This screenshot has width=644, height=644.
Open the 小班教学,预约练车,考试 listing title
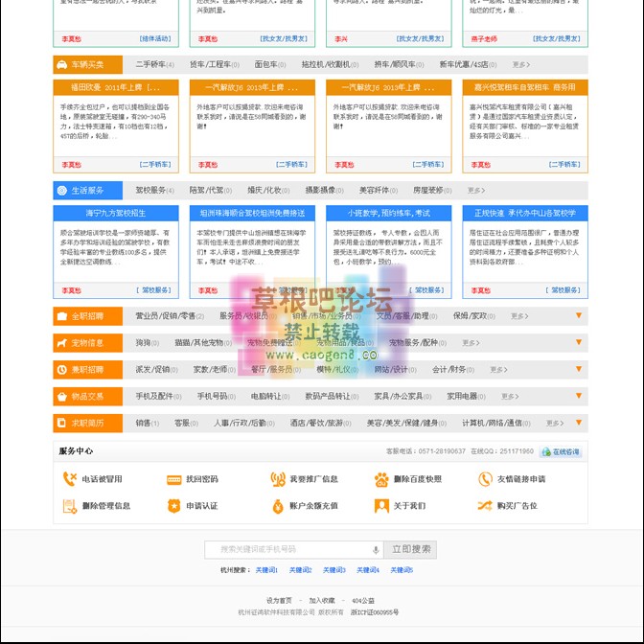[388, 213]
